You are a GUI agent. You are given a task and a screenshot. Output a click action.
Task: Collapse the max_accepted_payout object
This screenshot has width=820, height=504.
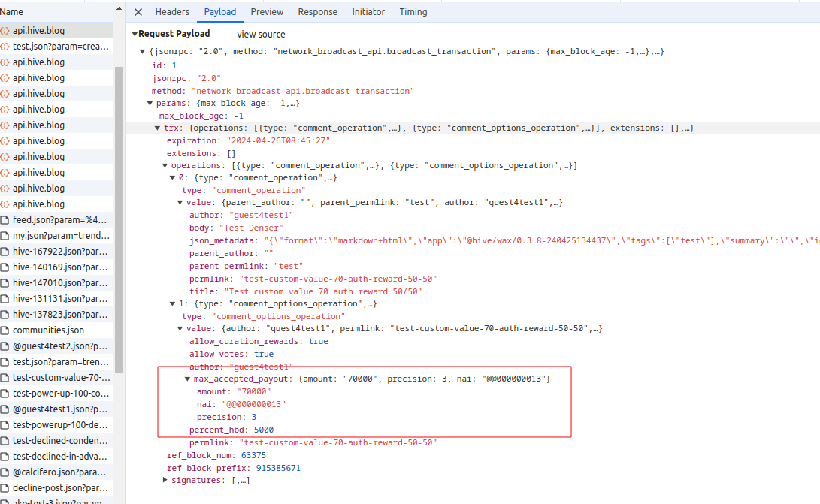tap(187, 379)
